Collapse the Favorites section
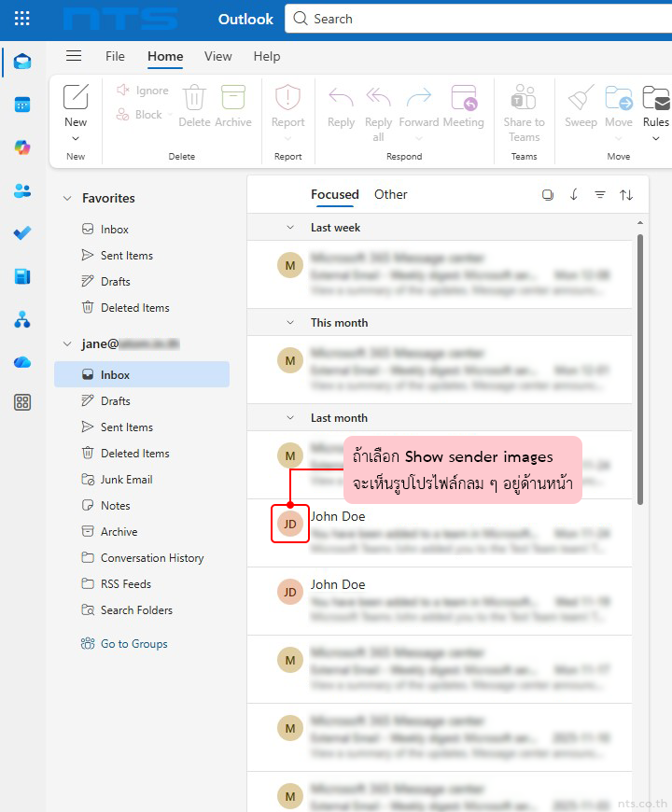 point(67,199)
